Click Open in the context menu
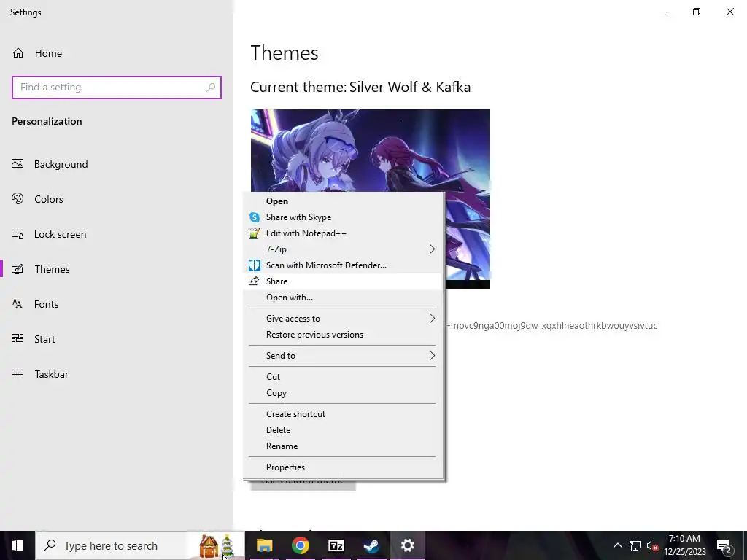 (344, 201)
